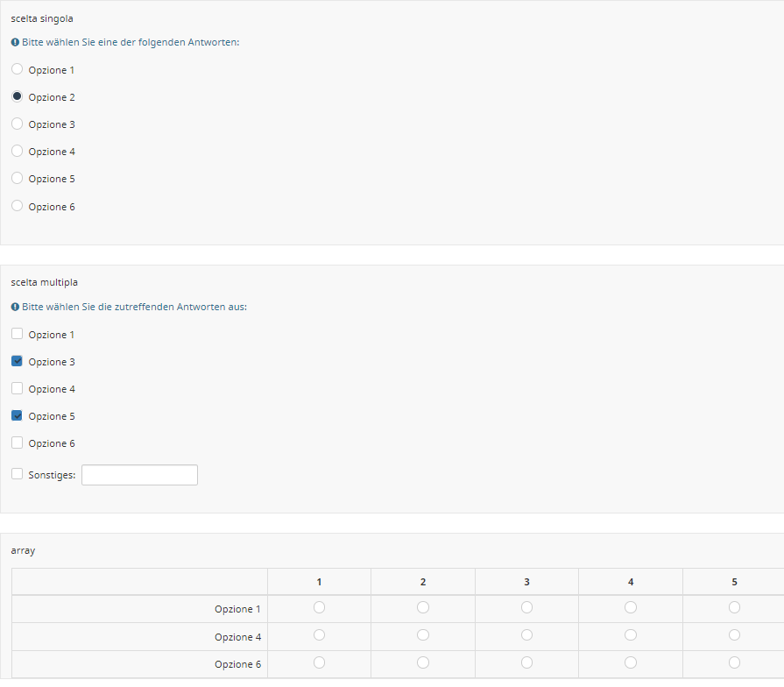Check Opzione 4 checkbox in scelta multipla
The height and width of the screenshot is (687, 784).
17,388
